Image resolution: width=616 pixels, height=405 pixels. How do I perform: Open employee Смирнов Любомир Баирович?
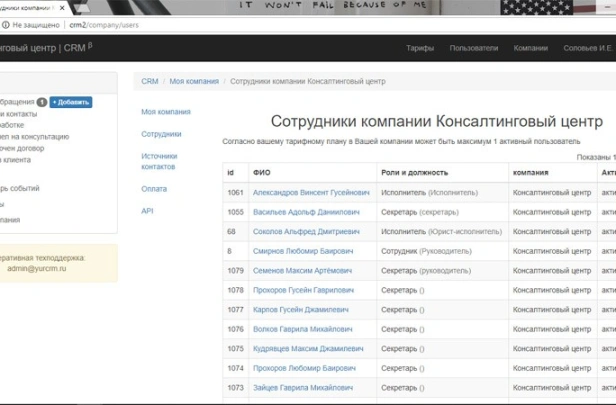click(302, 251)
